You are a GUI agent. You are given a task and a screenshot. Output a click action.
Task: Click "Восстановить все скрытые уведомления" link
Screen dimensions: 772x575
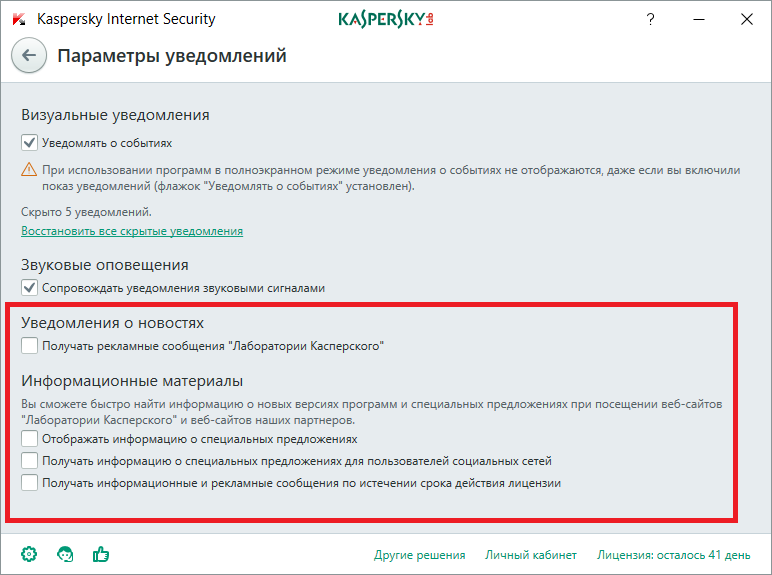[132, 231]
